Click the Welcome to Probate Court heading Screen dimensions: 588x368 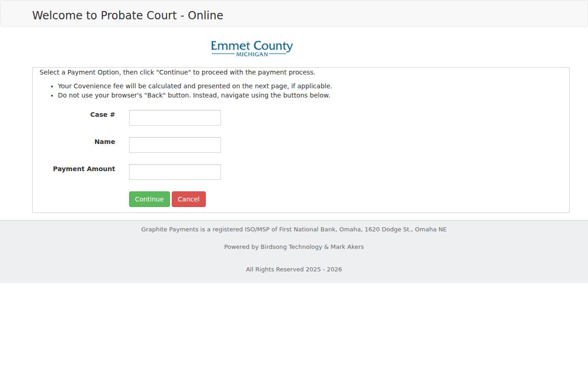[128, 15]
